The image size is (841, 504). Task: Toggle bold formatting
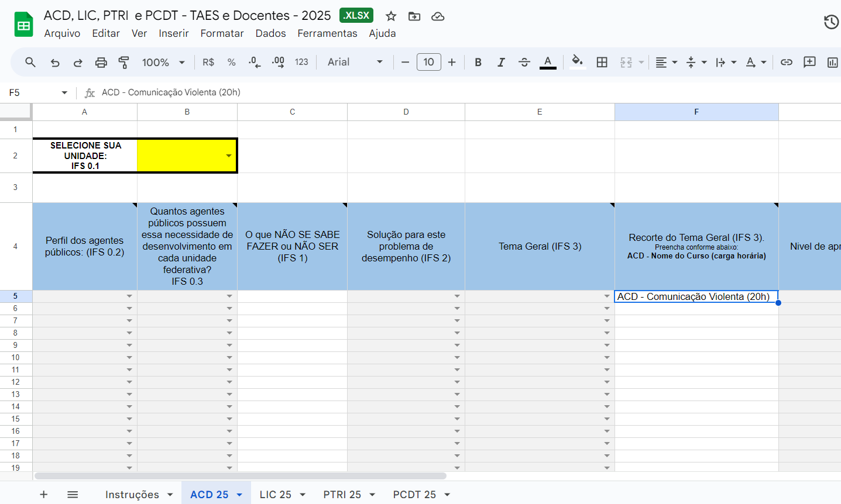coord(478,62)
